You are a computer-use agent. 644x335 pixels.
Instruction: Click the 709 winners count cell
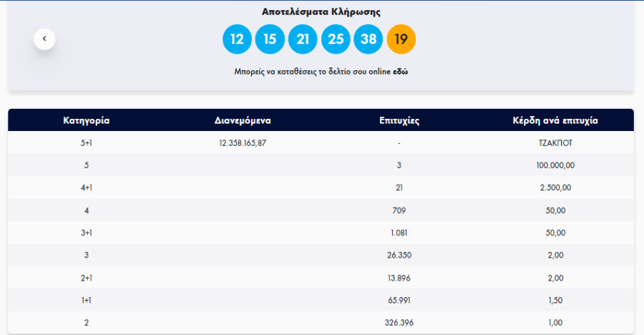coord(399,210)
